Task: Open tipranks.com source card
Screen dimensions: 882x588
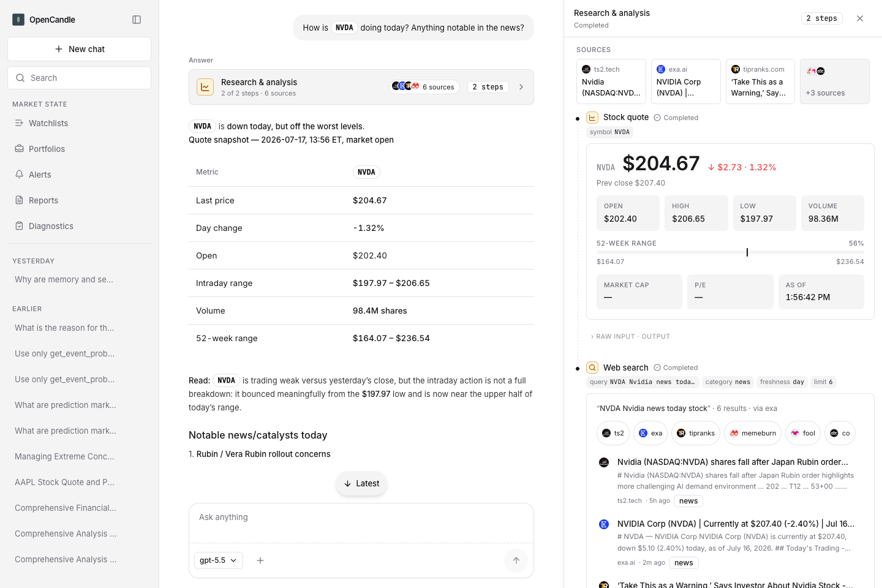Action: click(760, 81)
